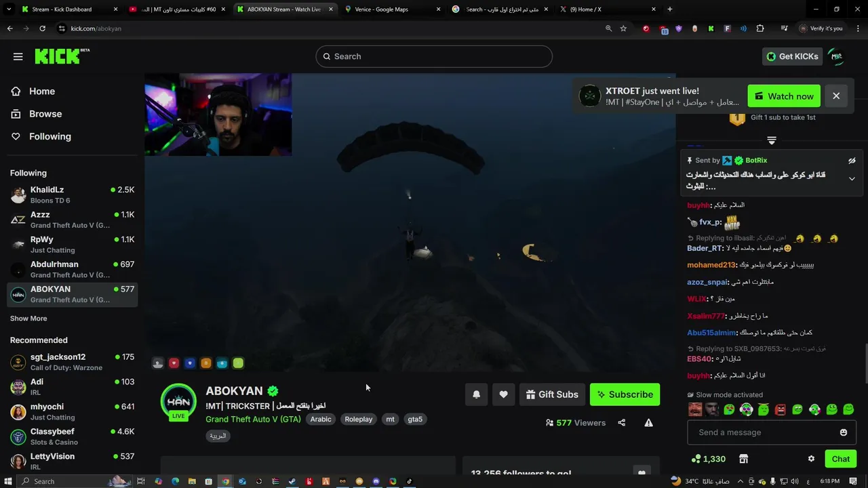Toggle the notification bell for ABOKYAN
Image resolution: width=868 pixels, height=488 pixels.
476,394
